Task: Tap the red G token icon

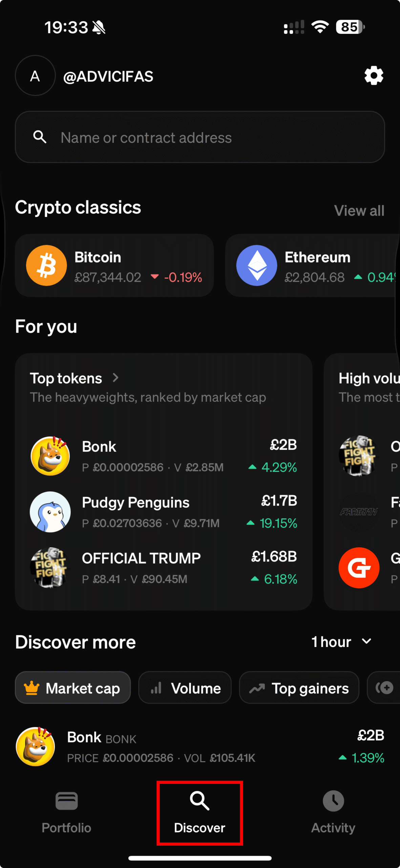Action: [359, 567]
